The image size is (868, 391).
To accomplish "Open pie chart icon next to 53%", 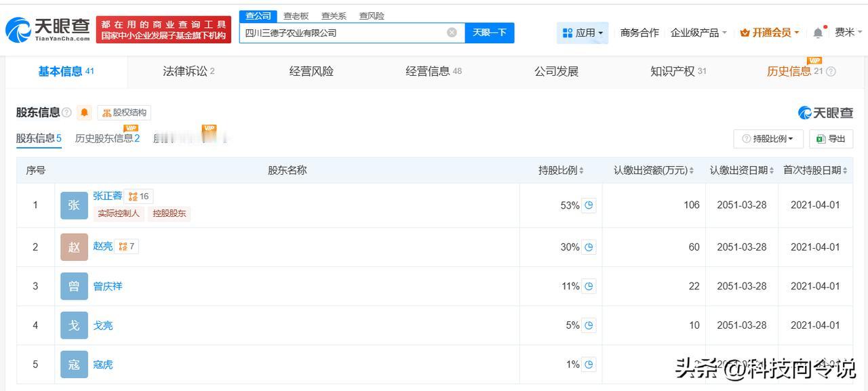I will coord(589,205).
